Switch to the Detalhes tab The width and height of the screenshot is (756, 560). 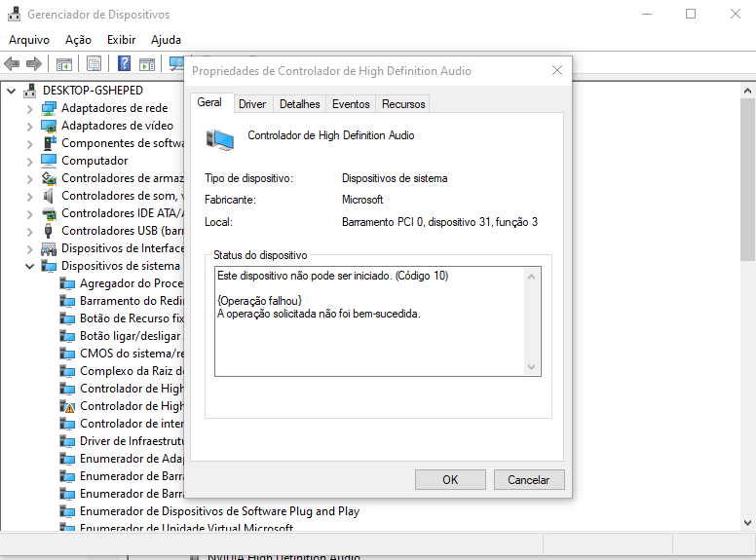(x=299, y=104)
